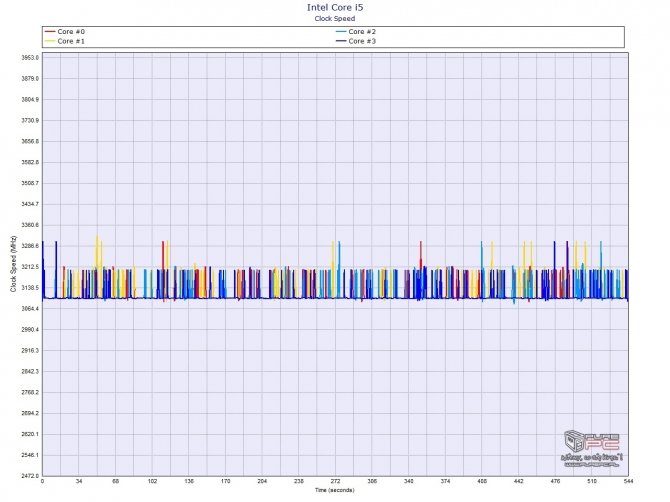Click the 3138.5 y-axis value
670x502 pixels.
(x=30, y=288)
